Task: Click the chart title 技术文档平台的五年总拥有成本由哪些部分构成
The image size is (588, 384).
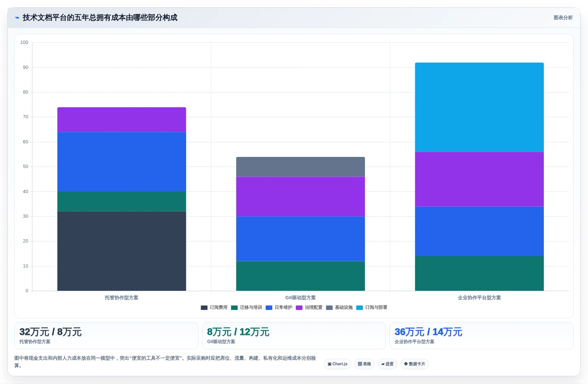Action: 100,18
